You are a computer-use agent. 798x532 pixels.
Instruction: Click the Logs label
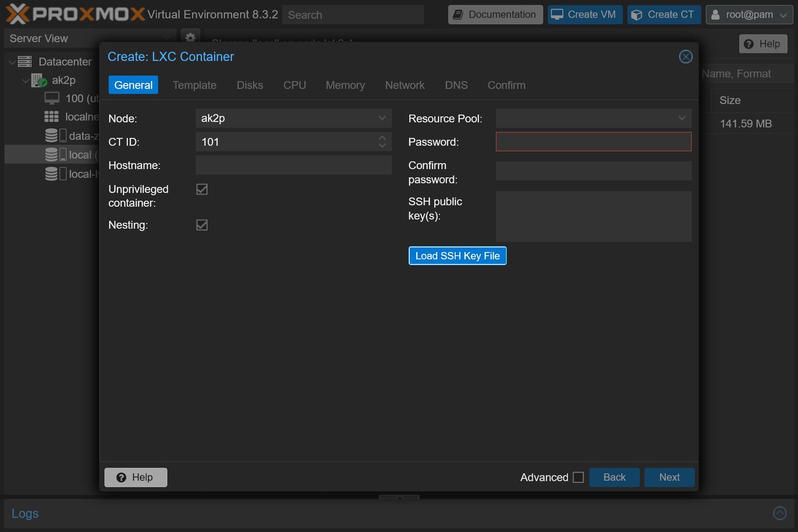[x=25, y=513]
